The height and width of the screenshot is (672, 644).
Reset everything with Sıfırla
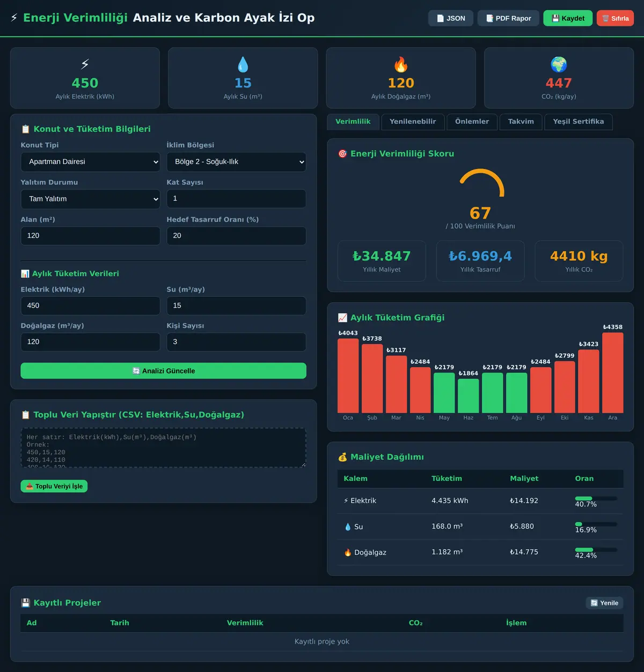pyautogui.click(x=615, y=18)
